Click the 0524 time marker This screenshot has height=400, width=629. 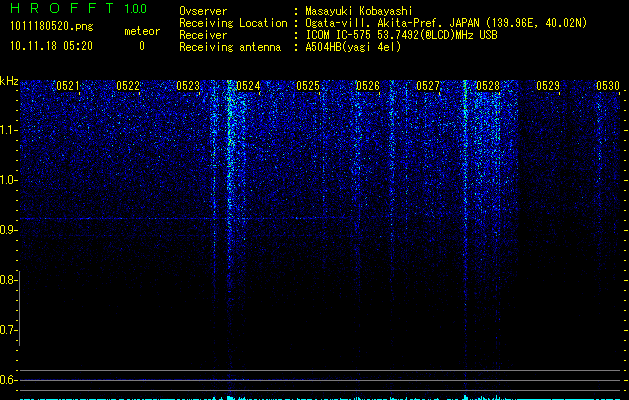248,85
